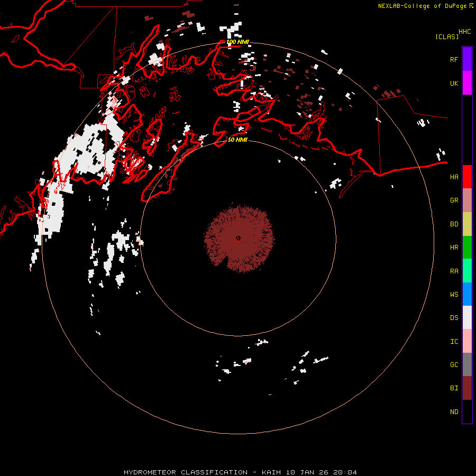Screen dimensions: 476x476
Task: Pick the RA light green legend swatch
Action: click(x=467, y=271)
